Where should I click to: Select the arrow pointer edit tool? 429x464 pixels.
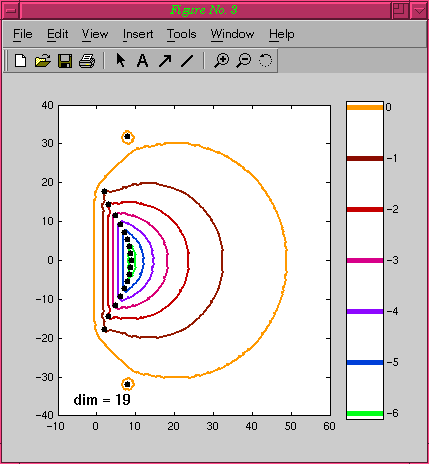tap(121, 61)
